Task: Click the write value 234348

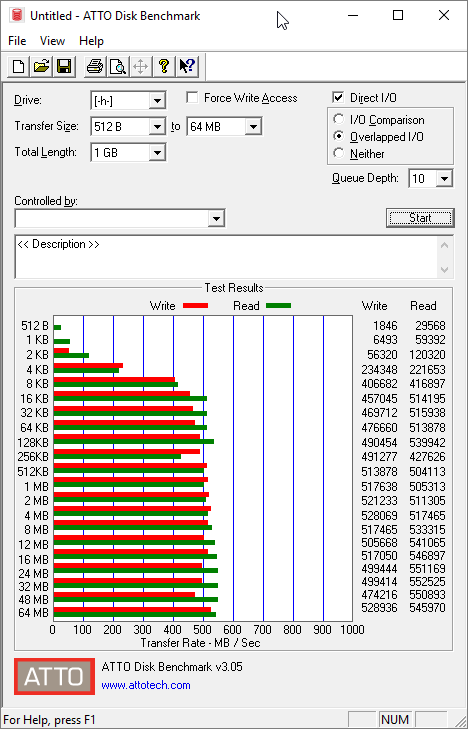Action: coord(379,370)
